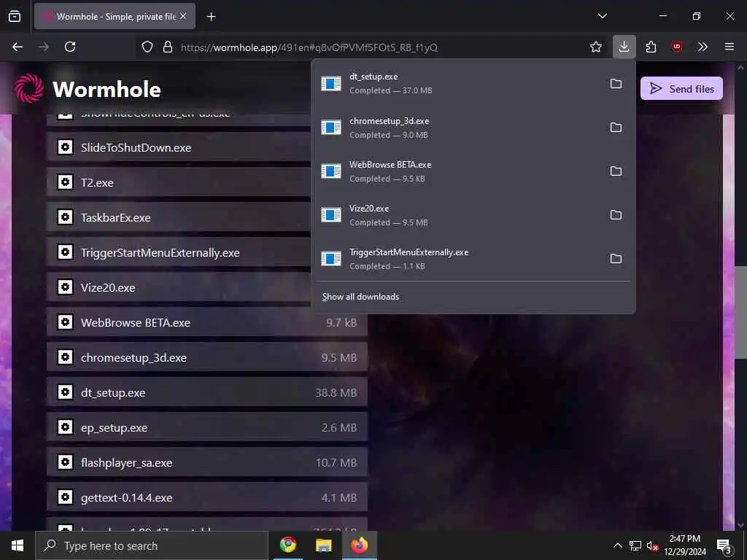Show WebBrowse BETA.exe download in folder
747x560 pixels.
coord(616,171)
